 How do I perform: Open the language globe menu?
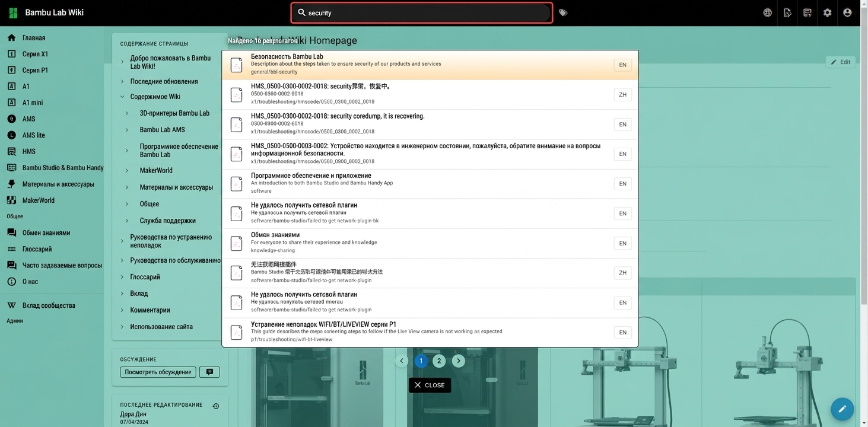pyautogui.click(x=767, y=12)
